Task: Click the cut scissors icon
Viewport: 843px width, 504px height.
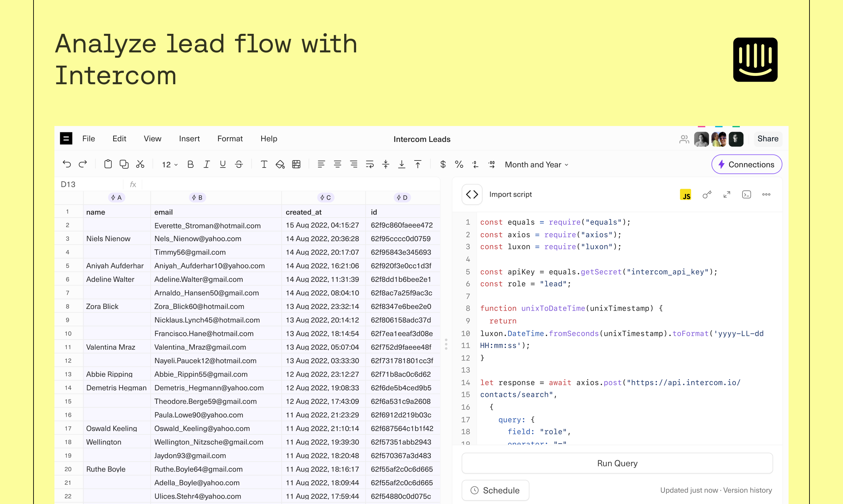Action: tap(140, 164)
